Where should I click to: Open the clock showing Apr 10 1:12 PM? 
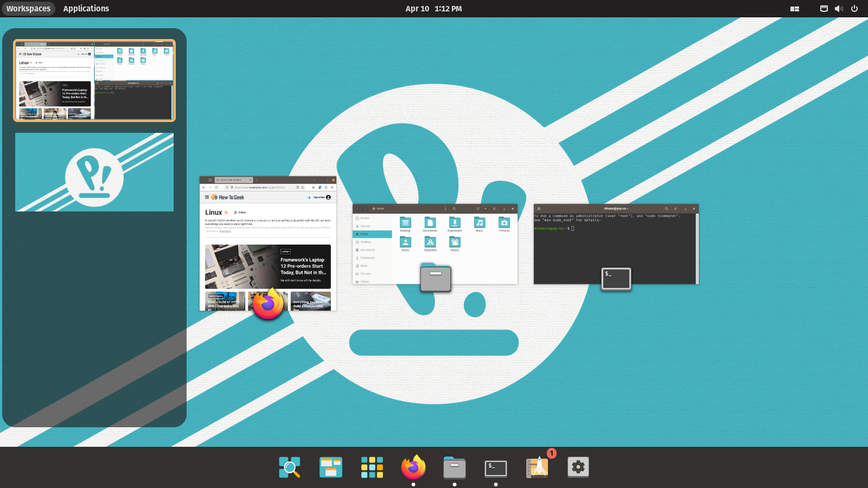click(433, 8)
